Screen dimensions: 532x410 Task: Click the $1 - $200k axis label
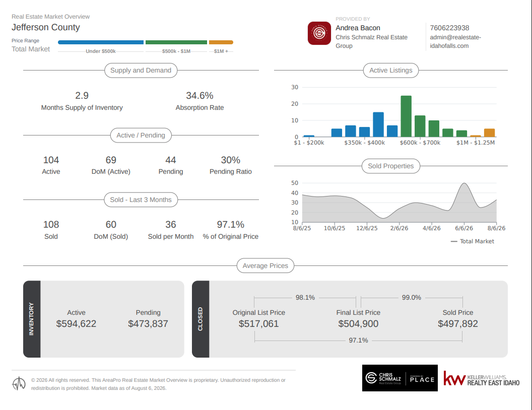click(309, 143)
